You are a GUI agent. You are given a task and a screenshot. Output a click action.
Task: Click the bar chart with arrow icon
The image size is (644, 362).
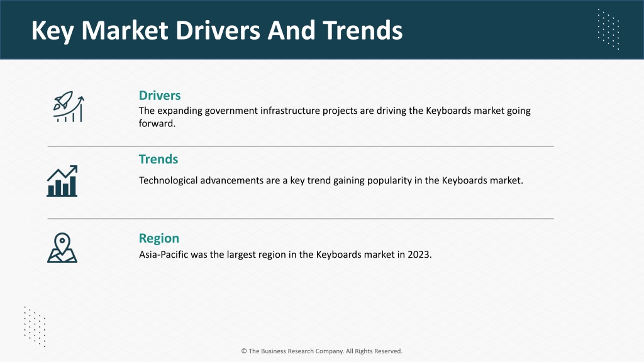(x=62, y=181)
